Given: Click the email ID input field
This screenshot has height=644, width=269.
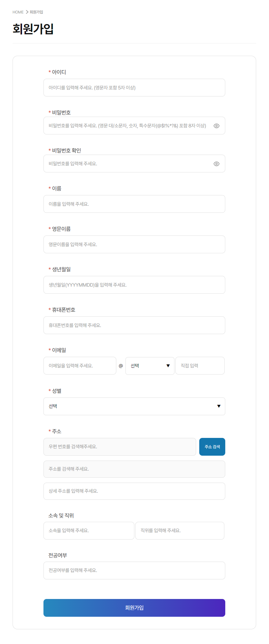Looking at the screenshot, I should click(x=80, y=366).
